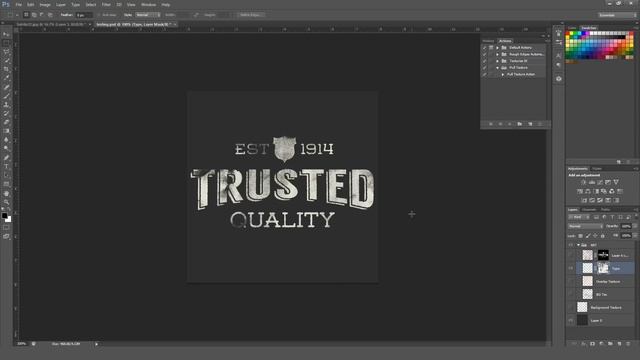
Task: Switch to the Paths tab
Action: click(606, 209)
